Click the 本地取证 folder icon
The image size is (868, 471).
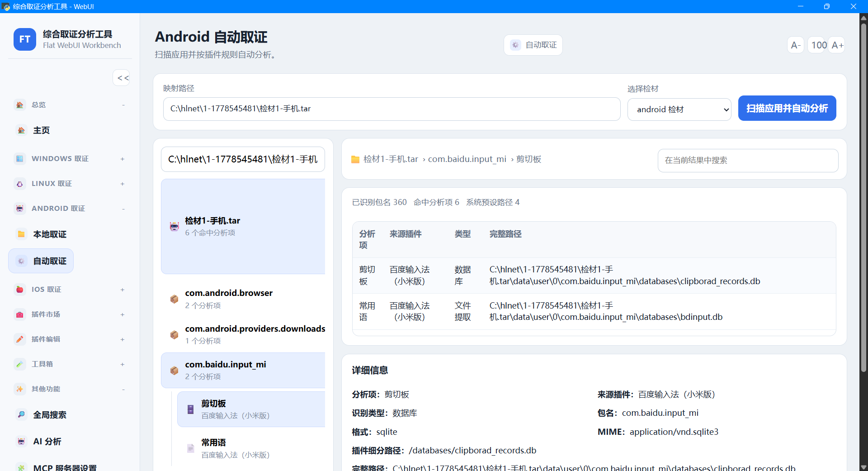pyautogui.click(x=21, y=234)
